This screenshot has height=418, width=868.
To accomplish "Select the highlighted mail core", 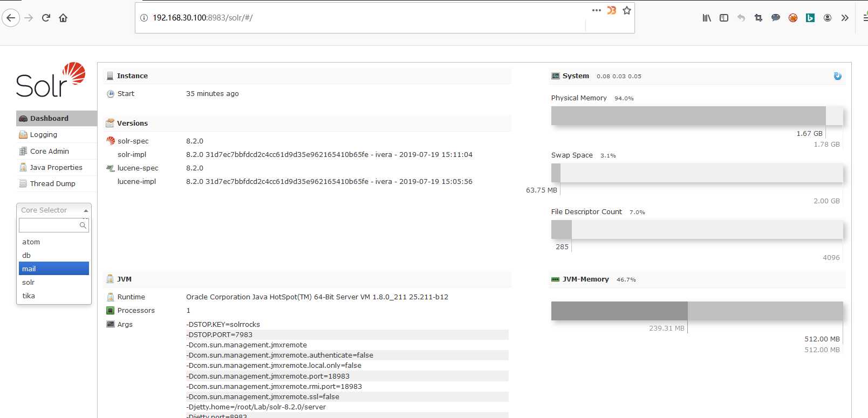I will coord(54,269).
